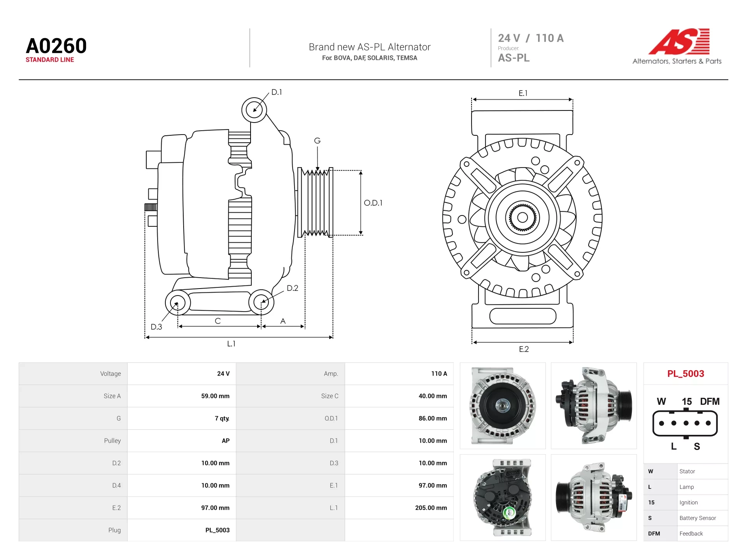Click the Voltage value 24 V cell
Viewport: 747px width, 560px height.
(182, 374)
